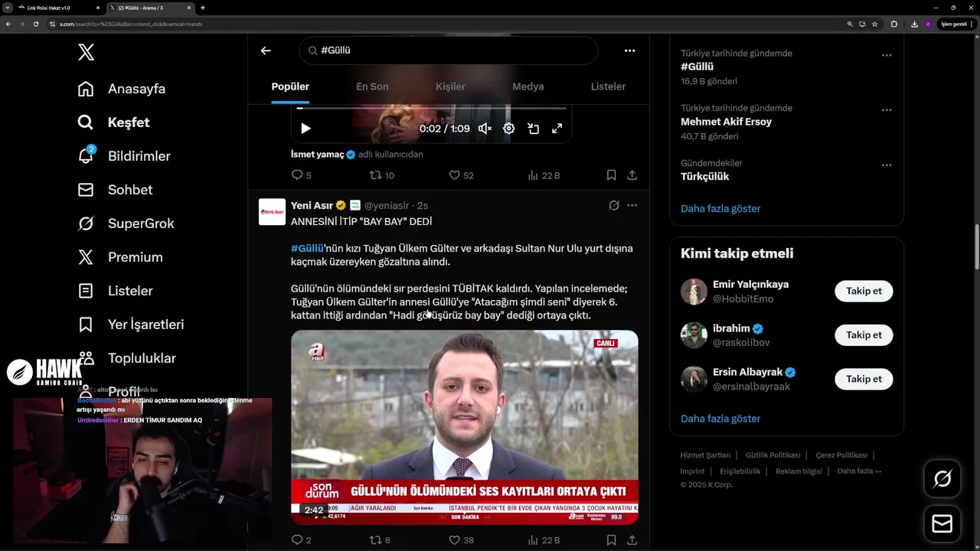Screen dimensions: 980x551
Task: Open Listeler in sidebar
Action: coord(115,291)
